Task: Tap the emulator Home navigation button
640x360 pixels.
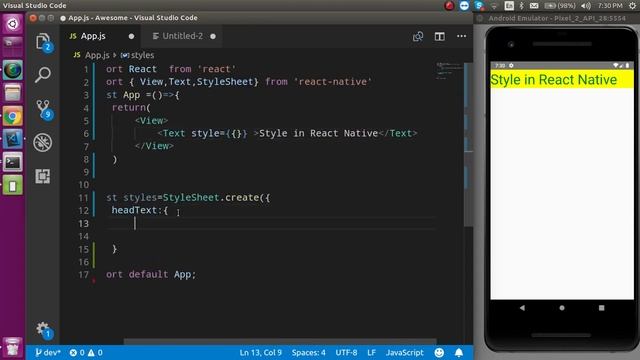Action: coord(562,308)
